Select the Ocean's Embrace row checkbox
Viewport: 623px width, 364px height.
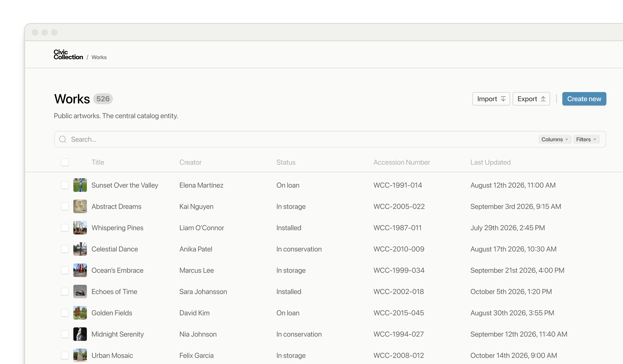point(65,270)
